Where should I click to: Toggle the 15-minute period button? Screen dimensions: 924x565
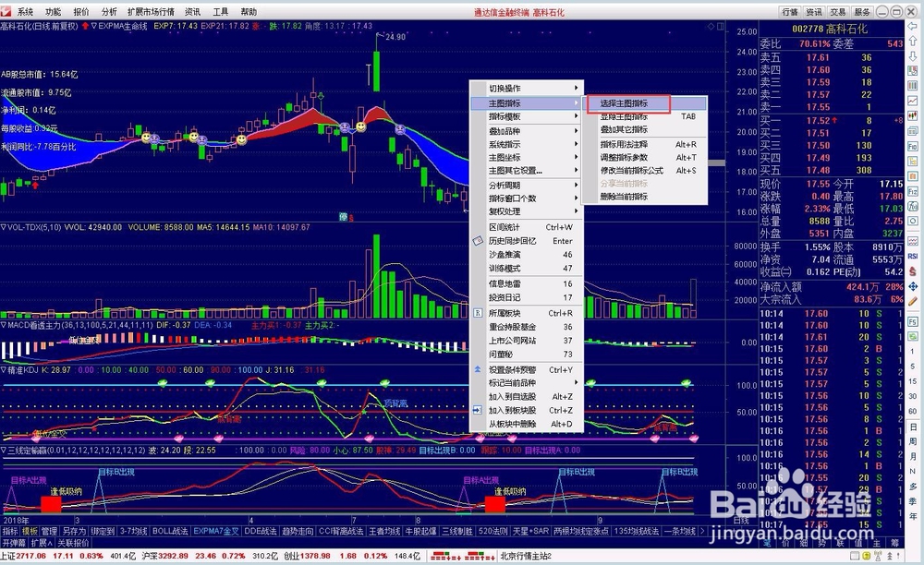point(913,381)
